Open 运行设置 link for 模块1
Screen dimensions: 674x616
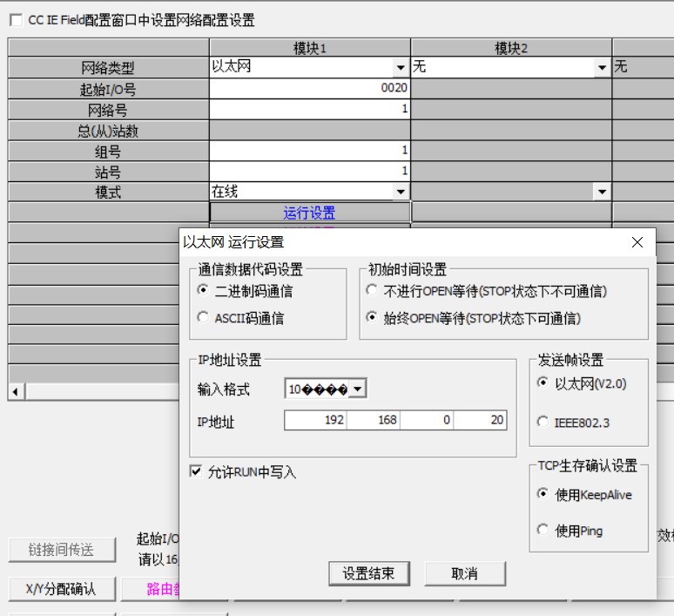[x=309, y=213]
